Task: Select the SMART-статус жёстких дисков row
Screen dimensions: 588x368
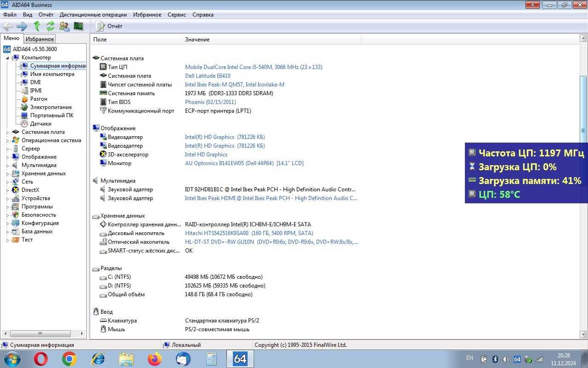Action: click(x=225, y=251)
